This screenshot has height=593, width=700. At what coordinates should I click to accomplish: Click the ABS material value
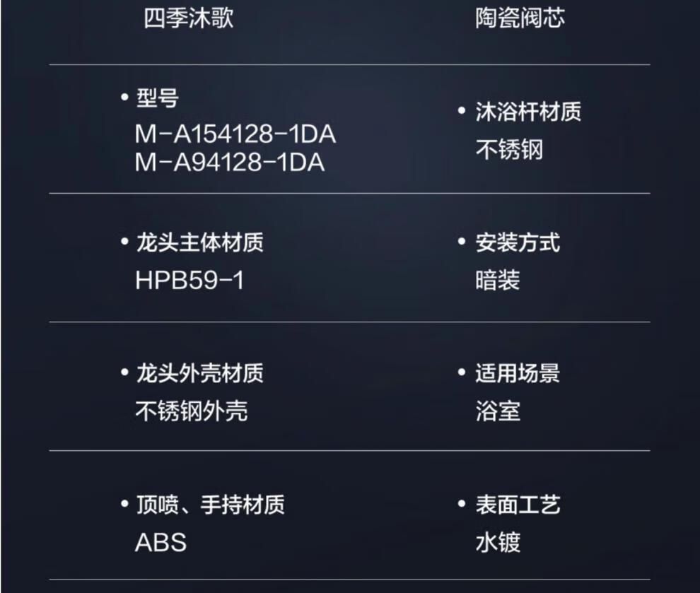(161, 543)
